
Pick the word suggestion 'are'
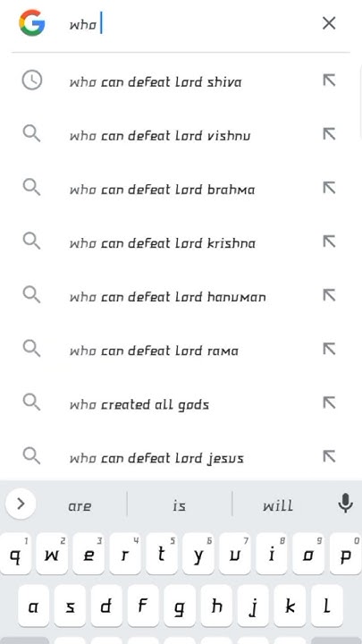click(80, 505)
